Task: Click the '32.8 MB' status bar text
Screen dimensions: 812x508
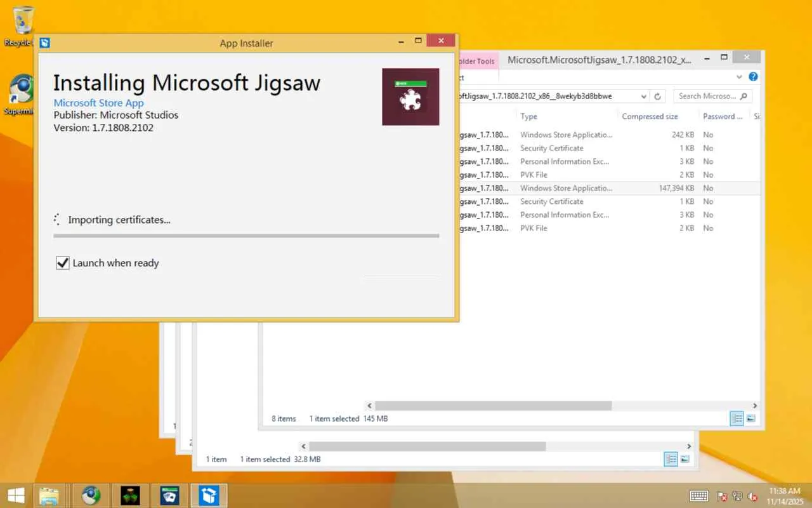Action: 306,459
